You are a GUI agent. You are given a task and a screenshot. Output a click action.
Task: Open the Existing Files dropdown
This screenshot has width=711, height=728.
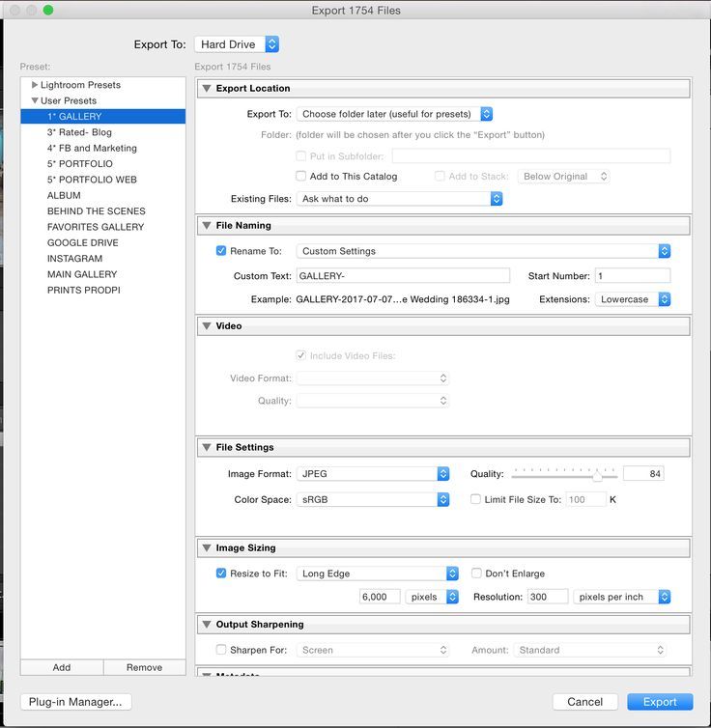click(x=399, y=199)
